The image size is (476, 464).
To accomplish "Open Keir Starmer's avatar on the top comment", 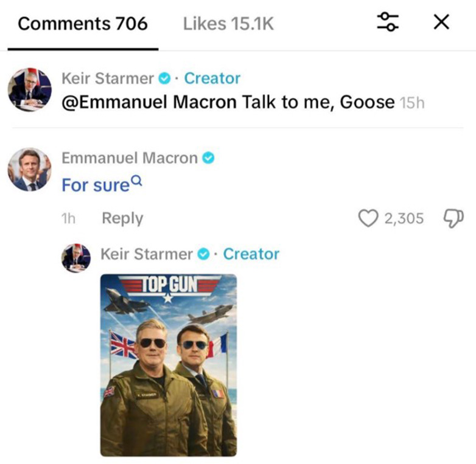I will pyautogui.click(x=29, y=90).
